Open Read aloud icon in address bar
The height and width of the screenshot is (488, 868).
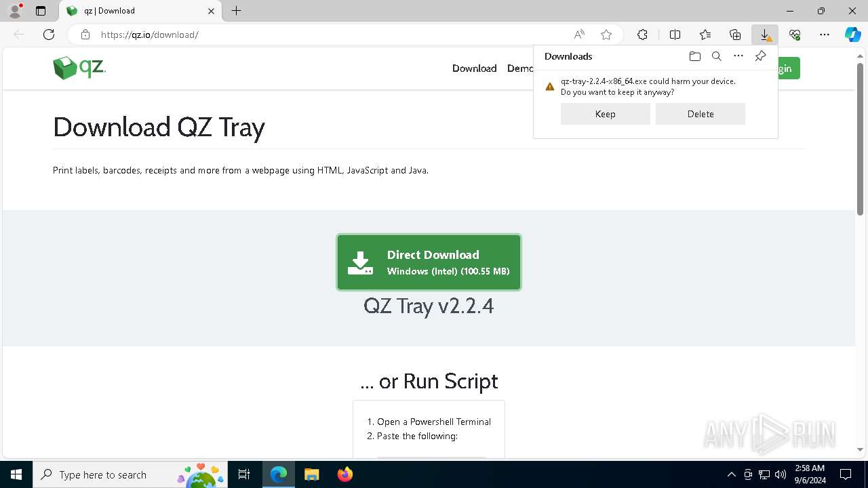(579, 35)
